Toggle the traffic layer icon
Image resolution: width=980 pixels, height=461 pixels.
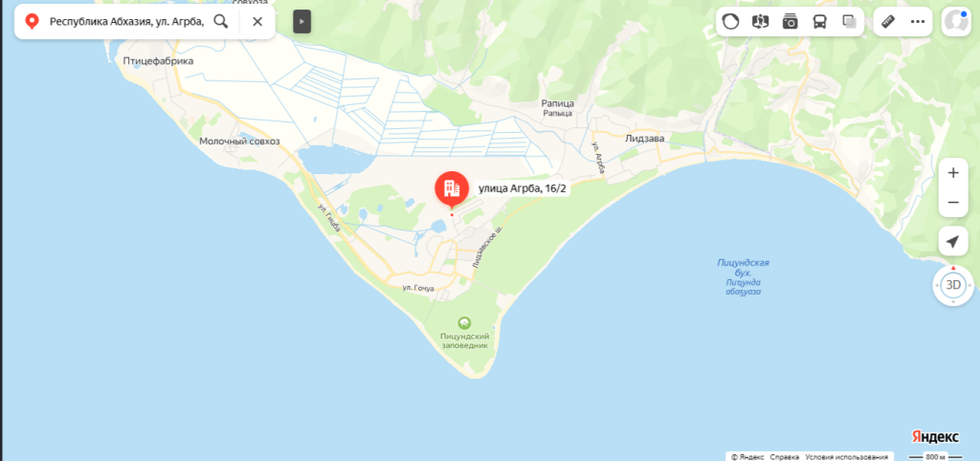point(730,22)
